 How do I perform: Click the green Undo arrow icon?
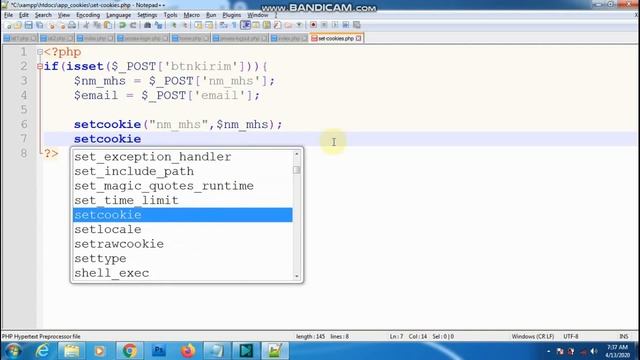click(122, 25)
